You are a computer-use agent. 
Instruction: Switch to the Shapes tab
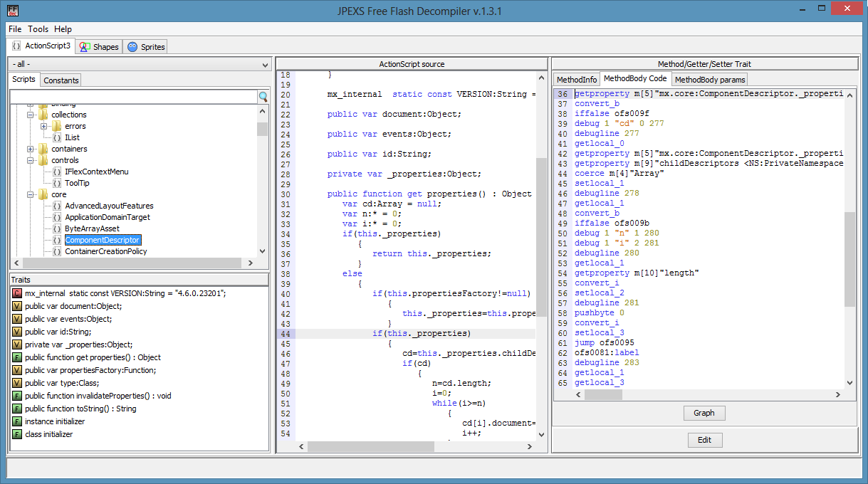pyautogui.click(x=99, y=47)
